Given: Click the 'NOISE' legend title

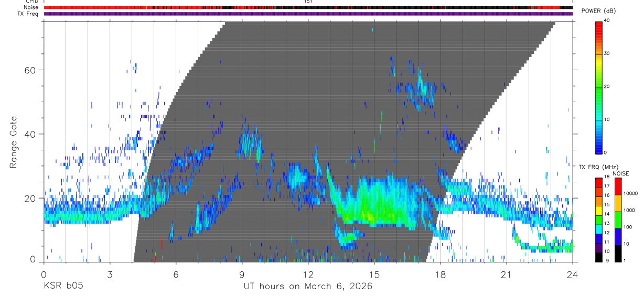Looking at the screenshot, I should [x=620, y=173].
